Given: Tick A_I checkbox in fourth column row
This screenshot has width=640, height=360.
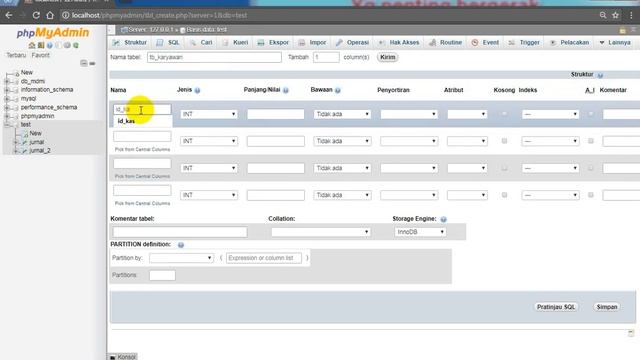Looking at the screenshot, I should 591,195.
